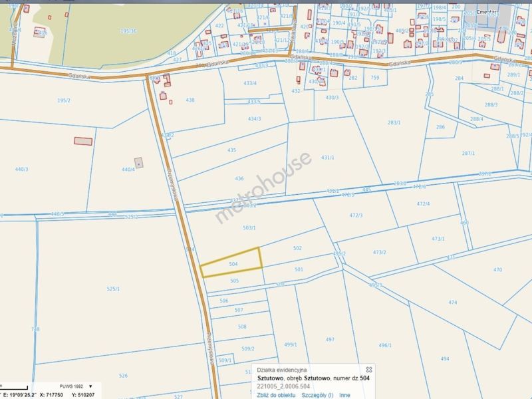Click parcel label 507
Image resolution: width=532 pixels, height=399 pixels.
pos(239,310)
